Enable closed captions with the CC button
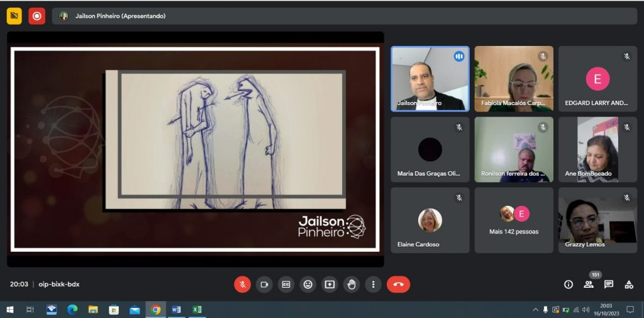The height and width of the screenshot is (318, 644). click(x=286, y=285)
